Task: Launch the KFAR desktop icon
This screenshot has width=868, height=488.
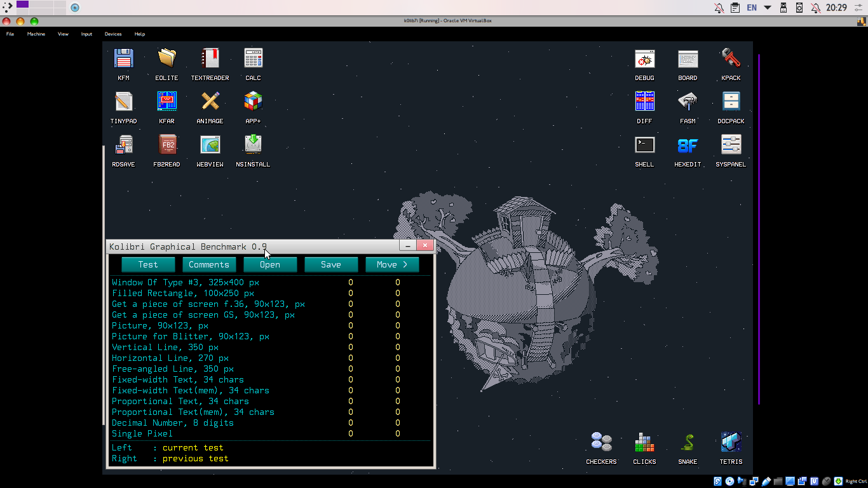Action: (166, 102)
